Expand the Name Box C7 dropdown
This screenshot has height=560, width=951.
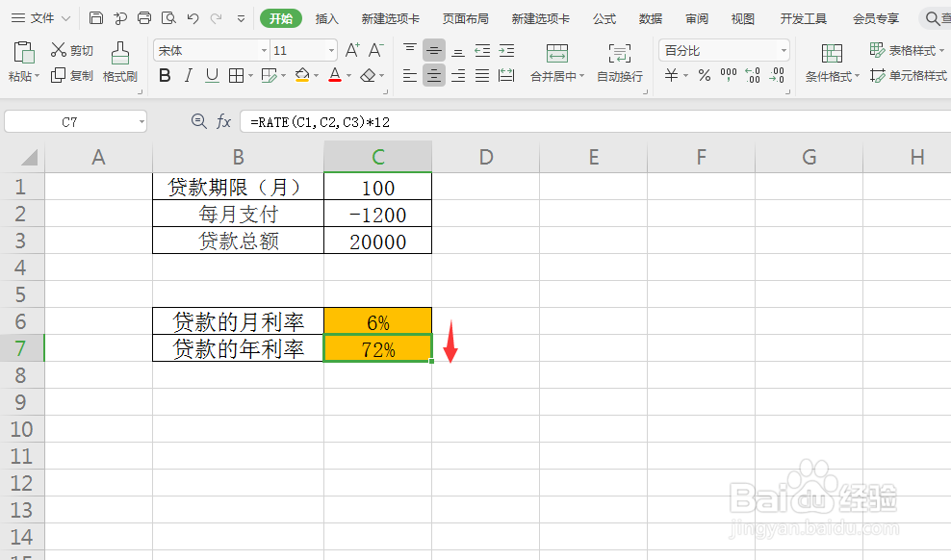pos(141,122)
